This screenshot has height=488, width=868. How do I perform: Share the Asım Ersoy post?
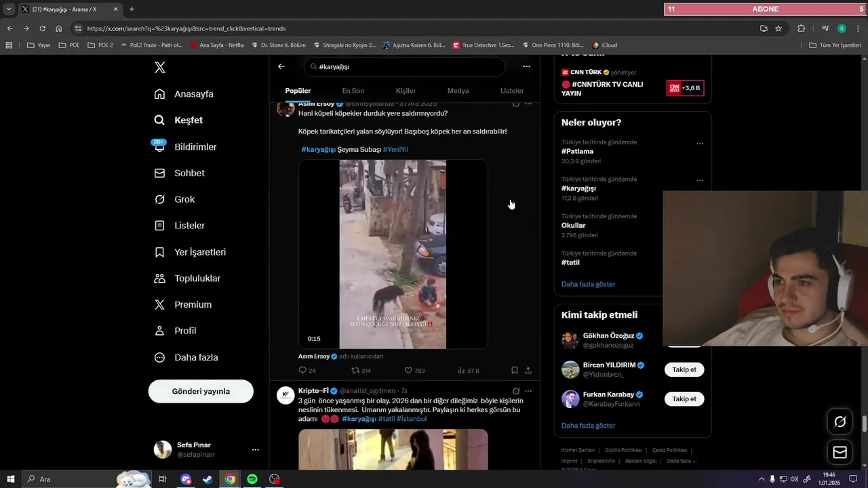pyautogui.click(x=528, y=371)
